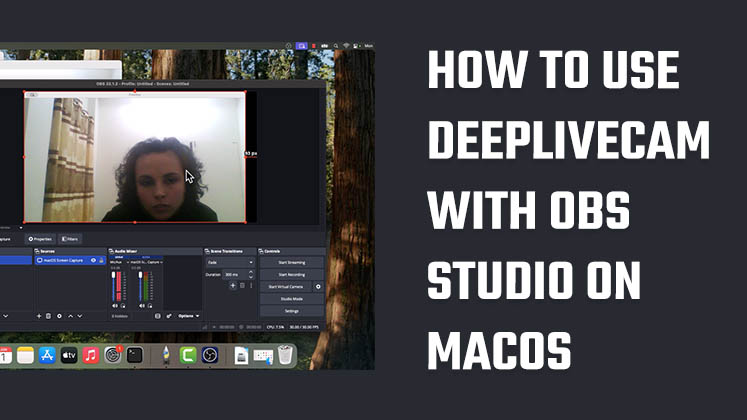Open the Scene Transitions dock panel header

click(230, 251)
